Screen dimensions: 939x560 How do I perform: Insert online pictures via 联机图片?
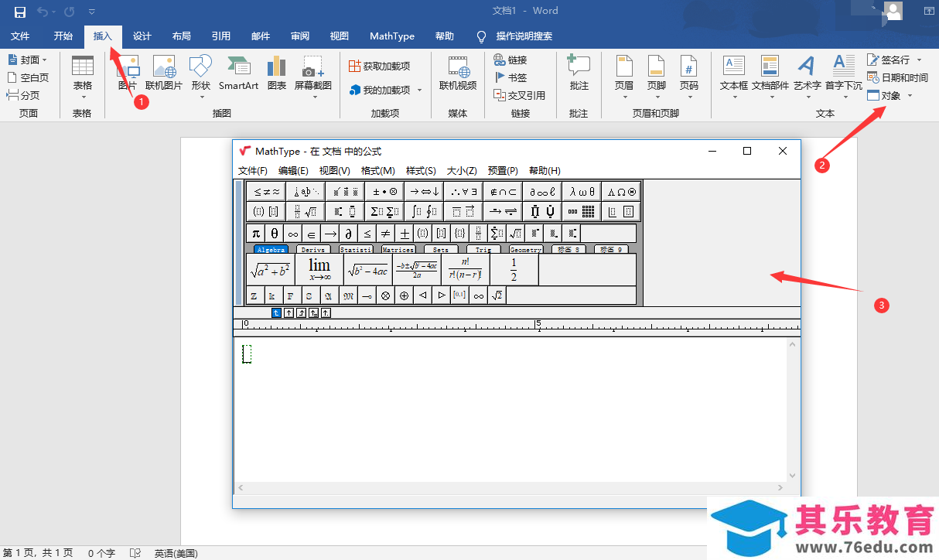164,73
